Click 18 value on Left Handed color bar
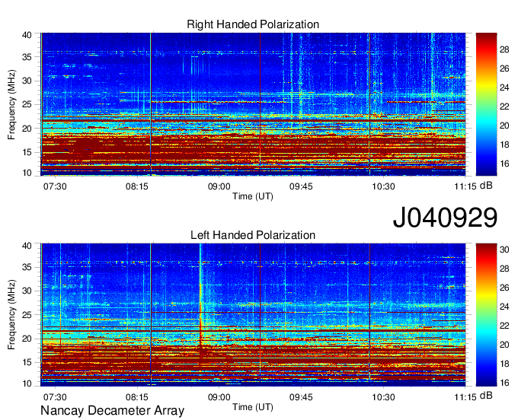Image resolution: width=518 pixels, height=420 pixels. click(504, 364)
